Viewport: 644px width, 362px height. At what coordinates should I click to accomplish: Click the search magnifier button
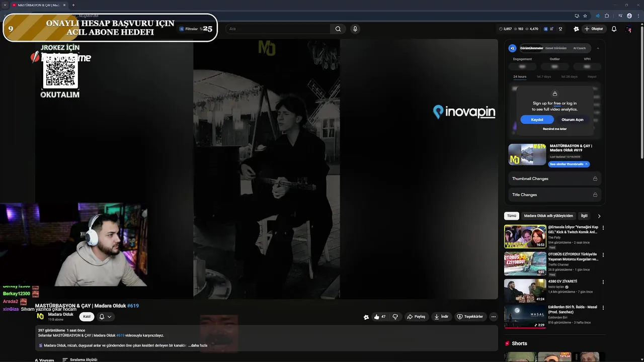338,29
